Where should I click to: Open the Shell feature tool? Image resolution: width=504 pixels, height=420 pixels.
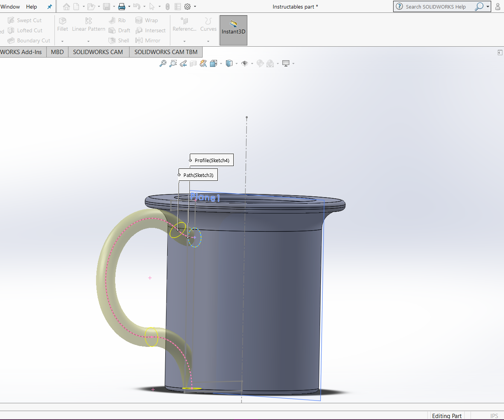click(x=119, y=40)
